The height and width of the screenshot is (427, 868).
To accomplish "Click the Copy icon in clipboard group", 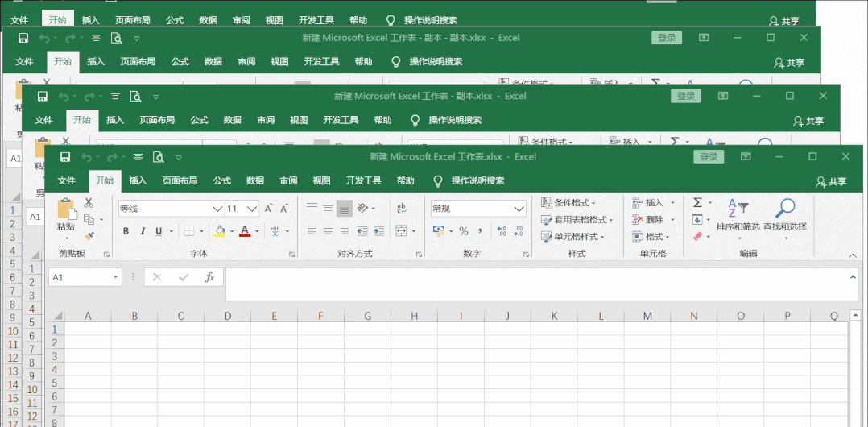I will click(89, 219).
